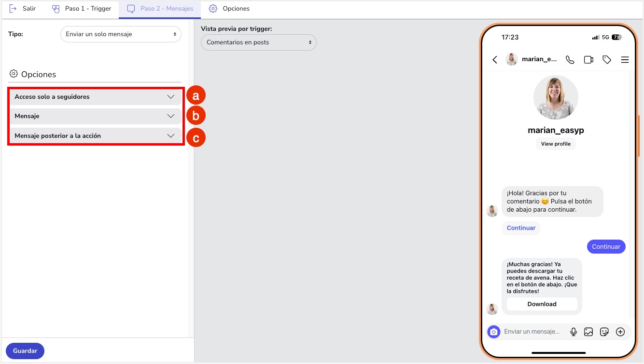Open the Comentarios en posts trigger preview dropdown
The image size is (644, 364).
[258, 42]
